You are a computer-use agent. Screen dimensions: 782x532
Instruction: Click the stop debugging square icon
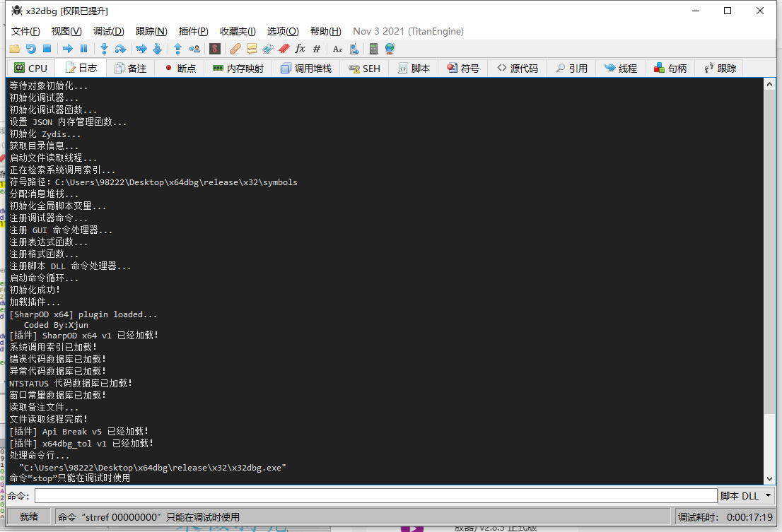[47, 49]
